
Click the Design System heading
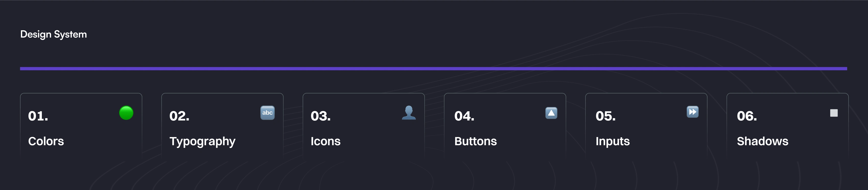click(x=54, y=34)
